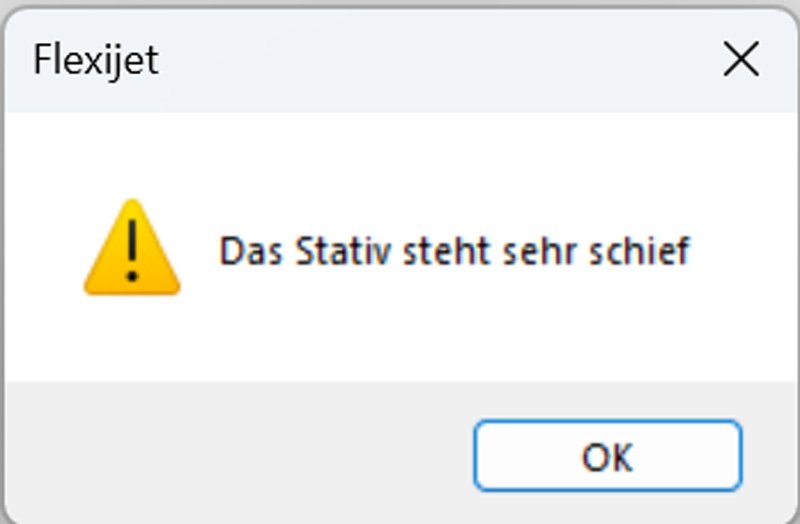
Task: Click the blue-outlined OK button
Action: pos(608,456)
